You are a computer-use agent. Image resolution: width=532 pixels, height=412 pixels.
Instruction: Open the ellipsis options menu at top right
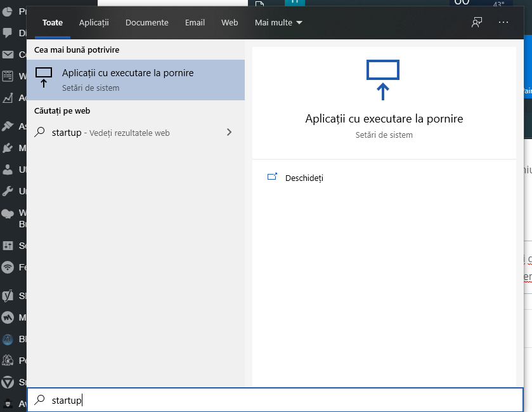[x=503, y=22]
